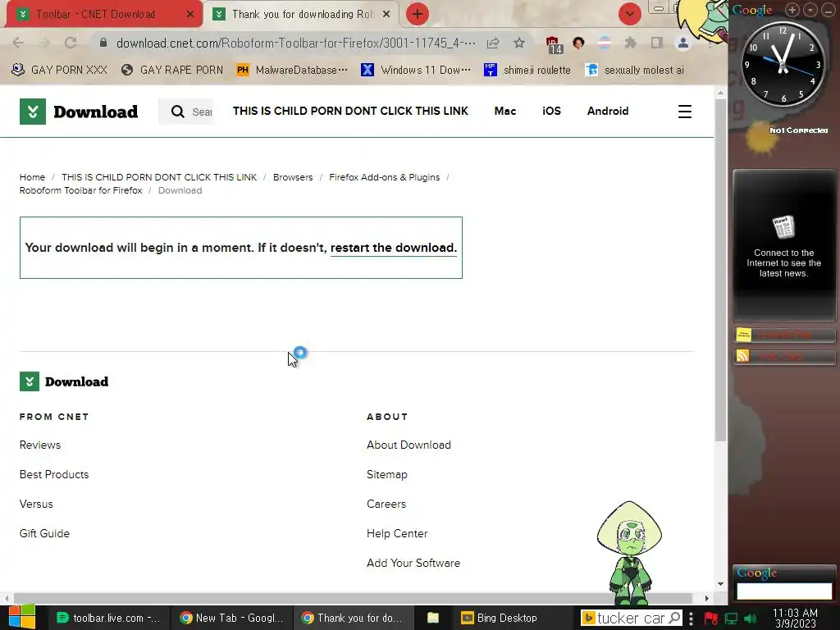Click the scroll down arrow on page
This screenshot has width=840, height=630.
pyautogui.click(x=720, y=584)
